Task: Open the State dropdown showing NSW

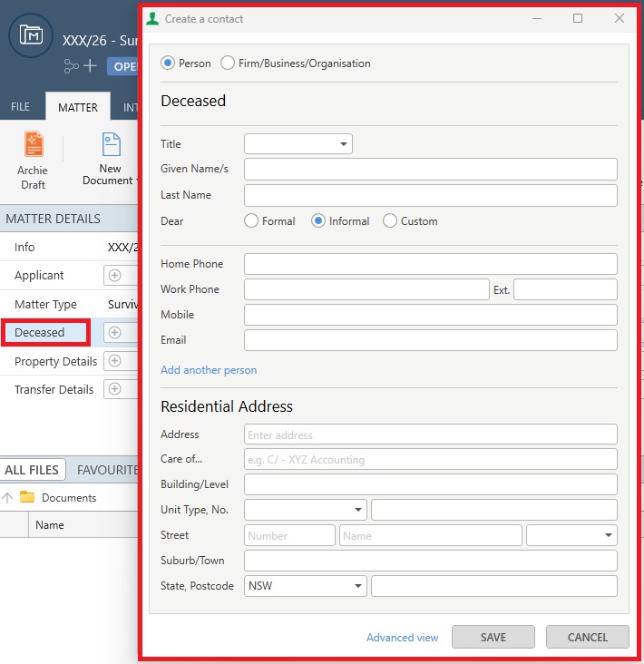Action: pyautogui.click(x=306, y=586)
